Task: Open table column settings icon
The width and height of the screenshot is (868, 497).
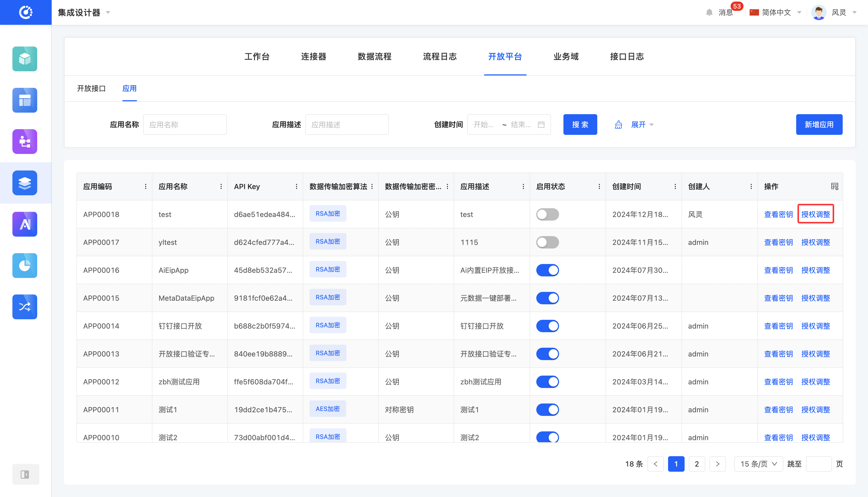Action: (834, 187)
